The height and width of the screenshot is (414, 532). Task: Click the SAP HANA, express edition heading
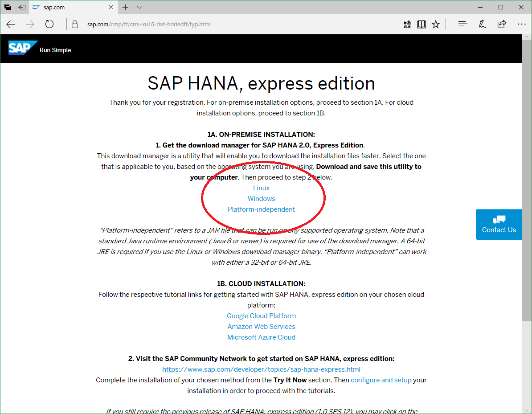pyautogui.click(x=261, y=83)
